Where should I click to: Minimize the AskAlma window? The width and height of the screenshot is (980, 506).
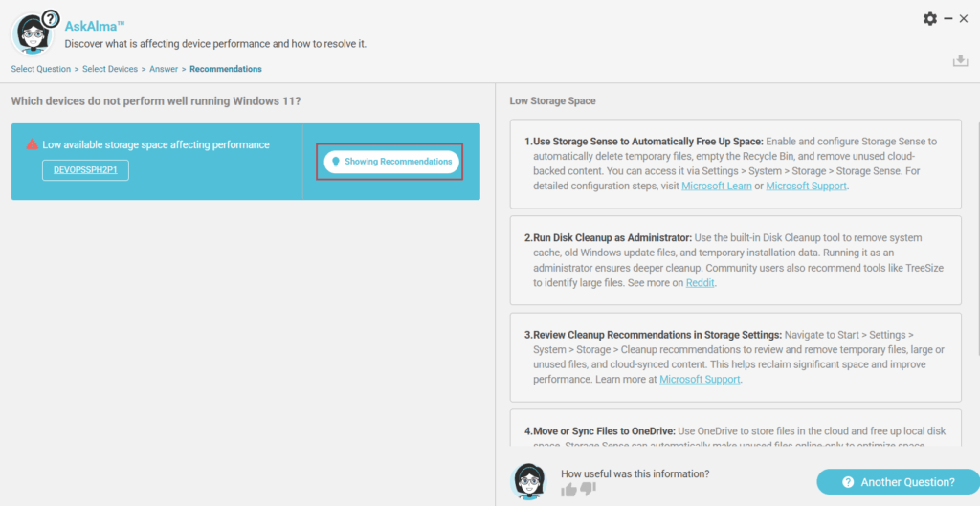coord(947,19)
